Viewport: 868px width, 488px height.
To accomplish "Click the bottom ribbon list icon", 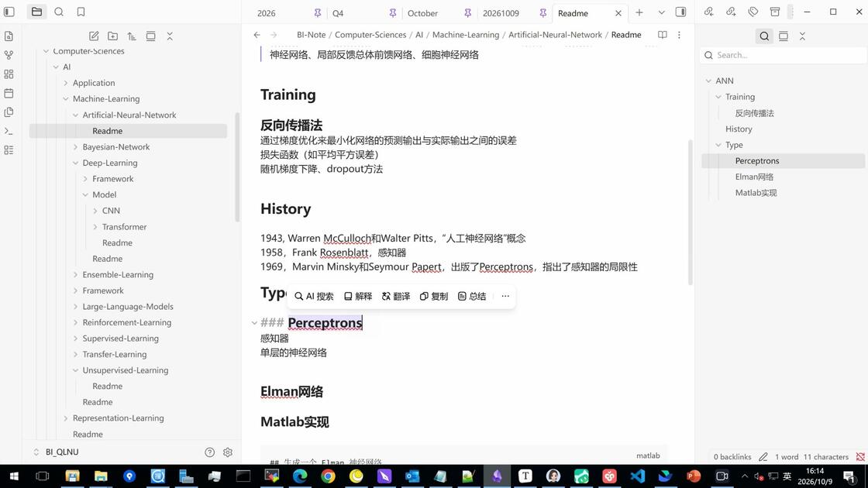I will click(x=9, y=150).
